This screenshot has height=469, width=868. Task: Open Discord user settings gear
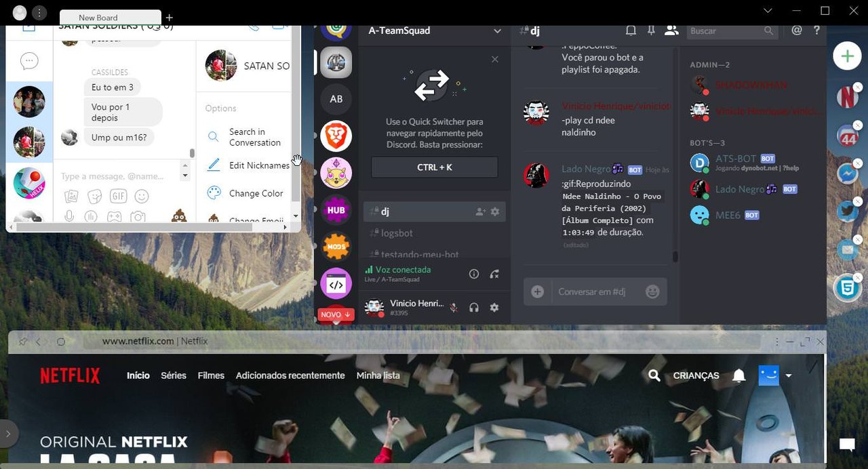(494, 308)
